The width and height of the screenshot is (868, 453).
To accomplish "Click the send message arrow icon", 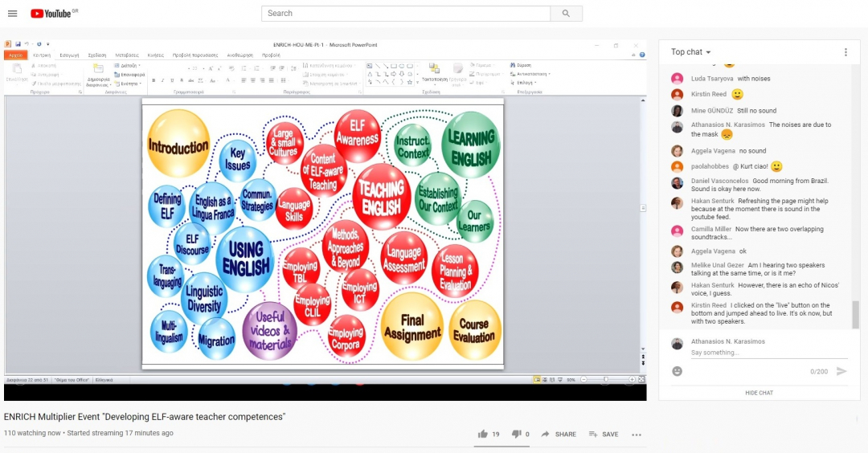I will pos(841,371).
